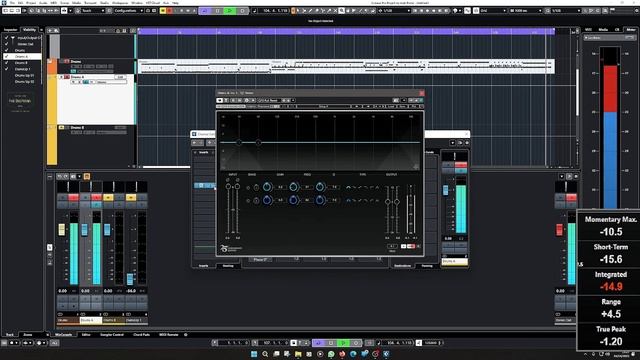The image size is (640, 360).
Task: Click band 1 gain knob in EQ plugin
Action: click(x=267, y=187)
